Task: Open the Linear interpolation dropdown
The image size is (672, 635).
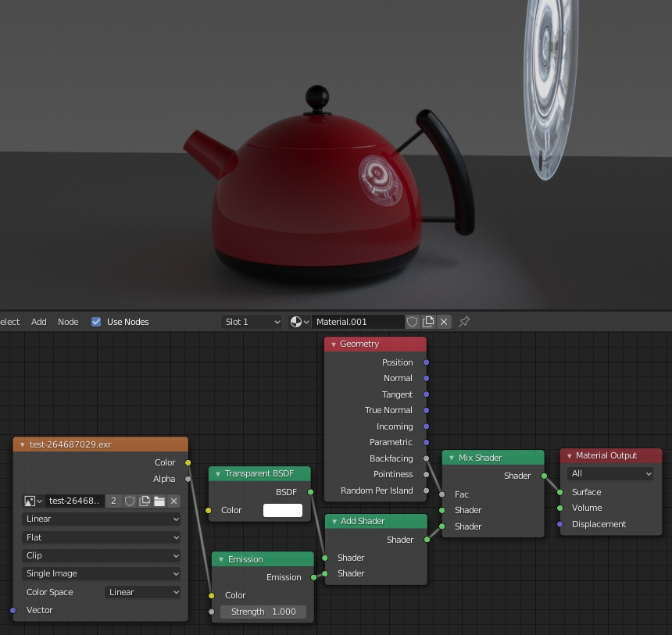Action: [x=101, y=519]
